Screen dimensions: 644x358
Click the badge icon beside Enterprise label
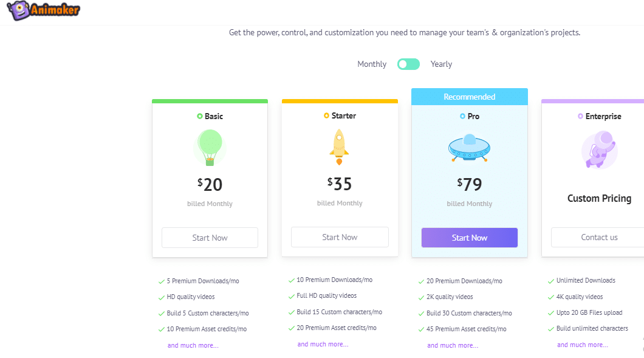pos(580,116)
